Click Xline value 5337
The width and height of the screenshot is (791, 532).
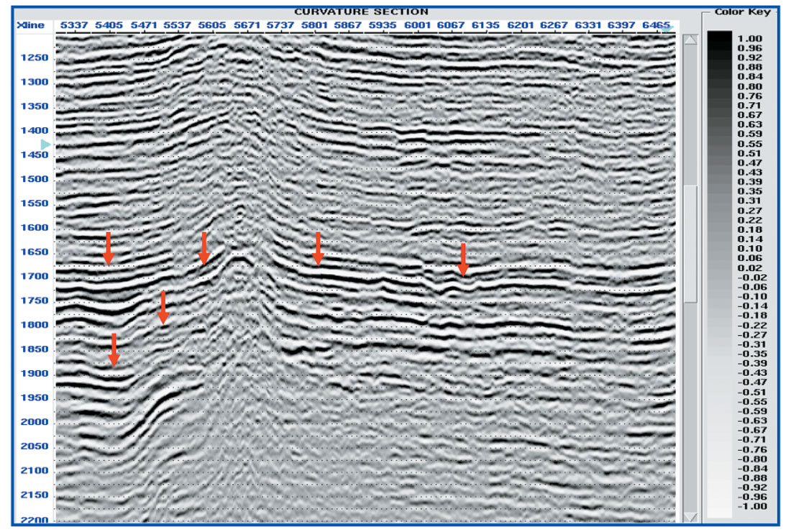[74, 25]
